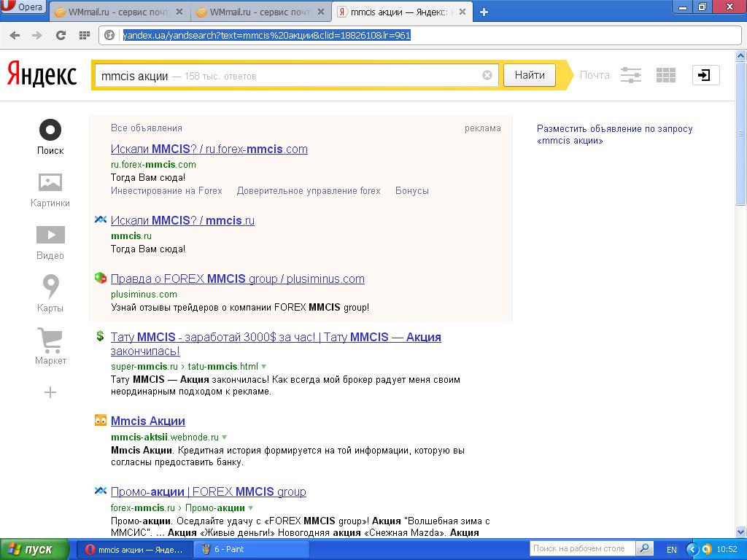Switch to Opera taskbar item mmcis акции

tap(135, 550)
